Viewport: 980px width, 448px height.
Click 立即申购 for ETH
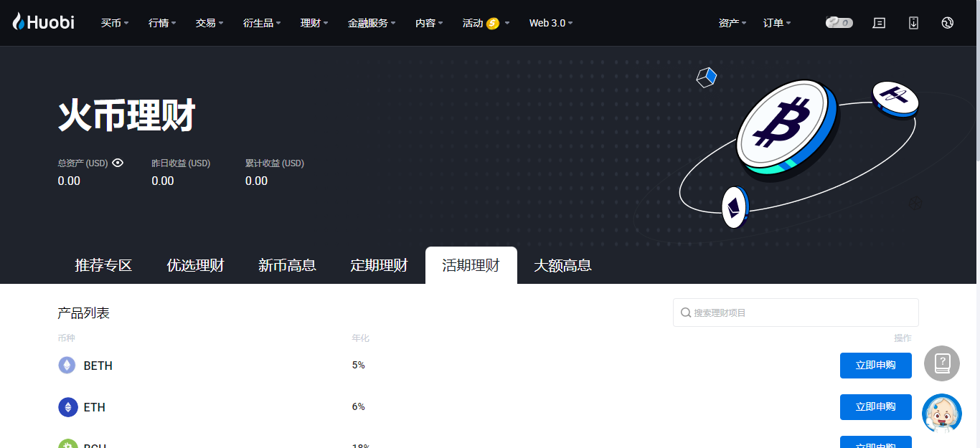point(876,407)
